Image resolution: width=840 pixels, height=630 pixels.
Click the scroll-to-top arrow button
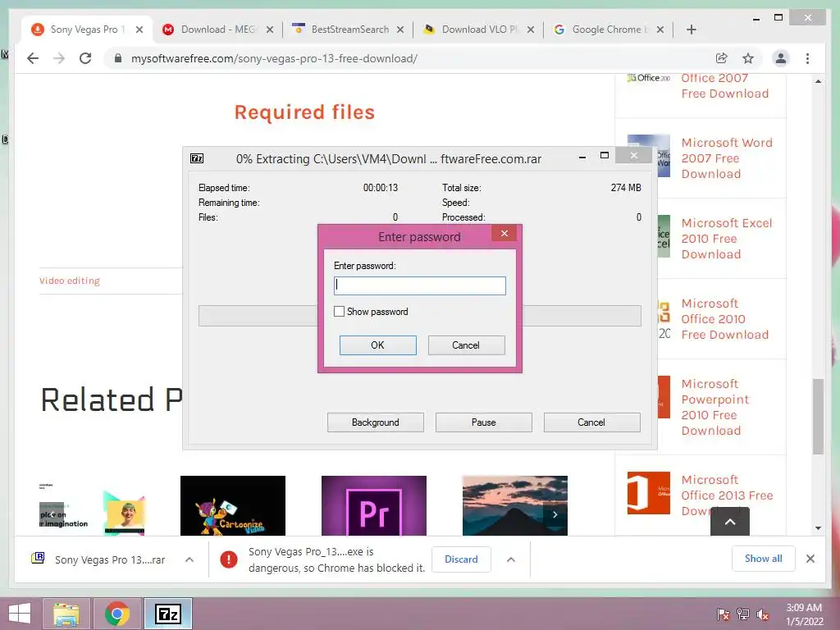pyautogui.click(x=729, y=521)
